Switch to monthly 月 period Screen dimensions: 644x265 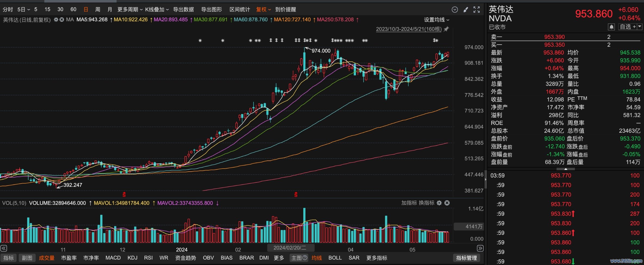coord(110,10)
